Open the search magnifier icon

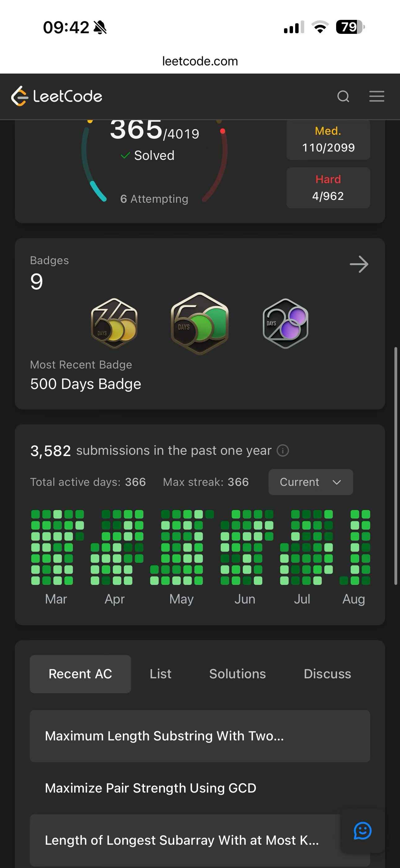point(343,96)
